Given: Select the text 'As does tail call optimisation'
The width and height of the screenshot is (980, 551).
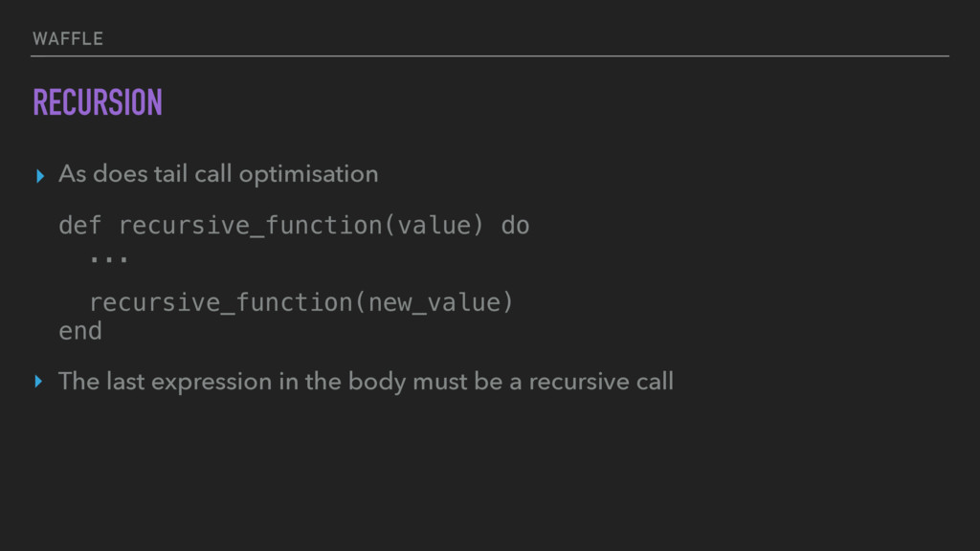Looking at the screenshot, I should 218,174.
